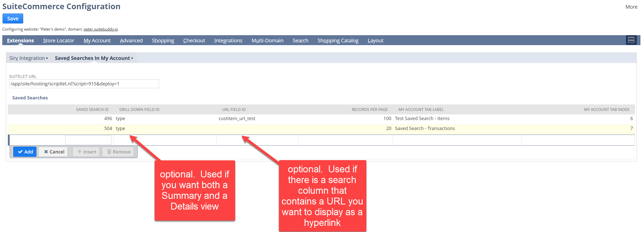The width and height of the screenshot is (644, 232).
Task: Open the More menu
Action: coord(631,7)
